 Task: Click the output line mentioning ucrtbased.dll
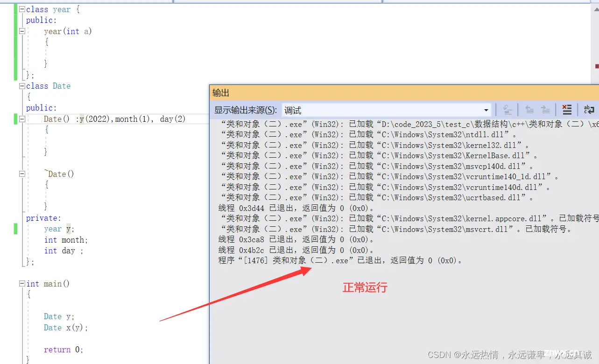point(377,197)
